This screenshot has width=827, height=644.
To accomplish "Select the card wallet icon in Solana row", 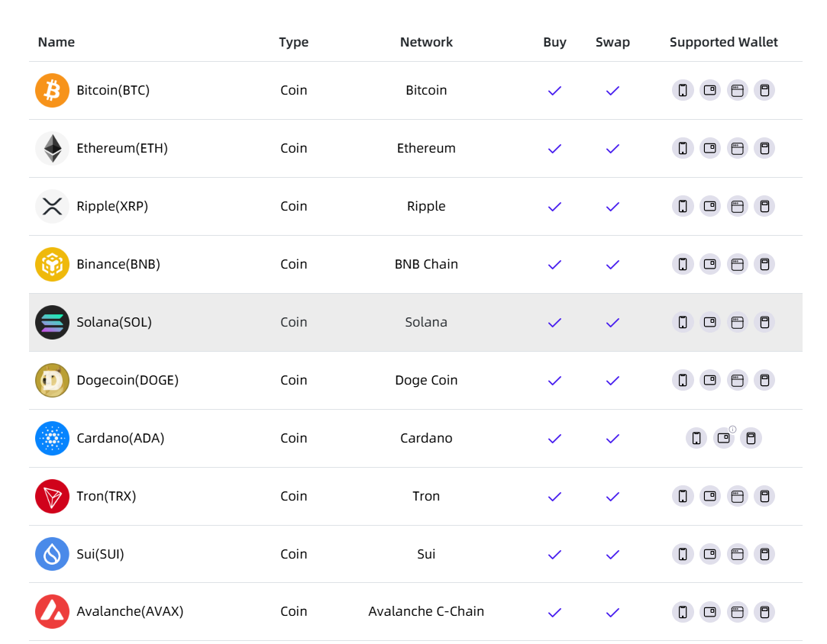I will [709, 322].
